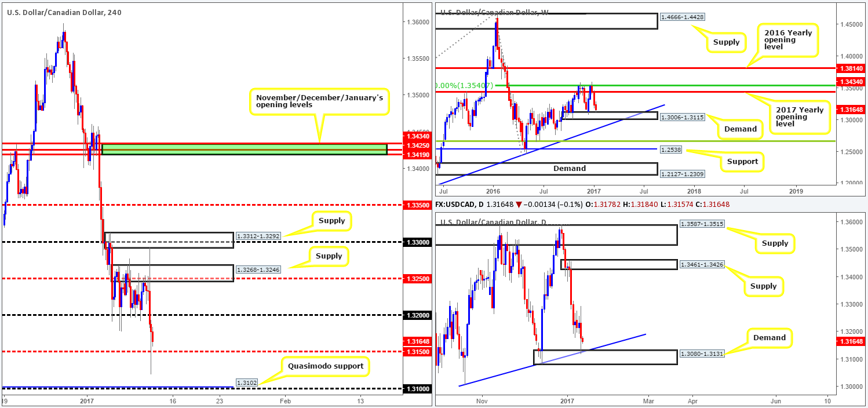Click the Supply callout pointing to 1.3312-1.3292
The width and height of the screenshot is (868, 408).
click(x=331, y=220)
